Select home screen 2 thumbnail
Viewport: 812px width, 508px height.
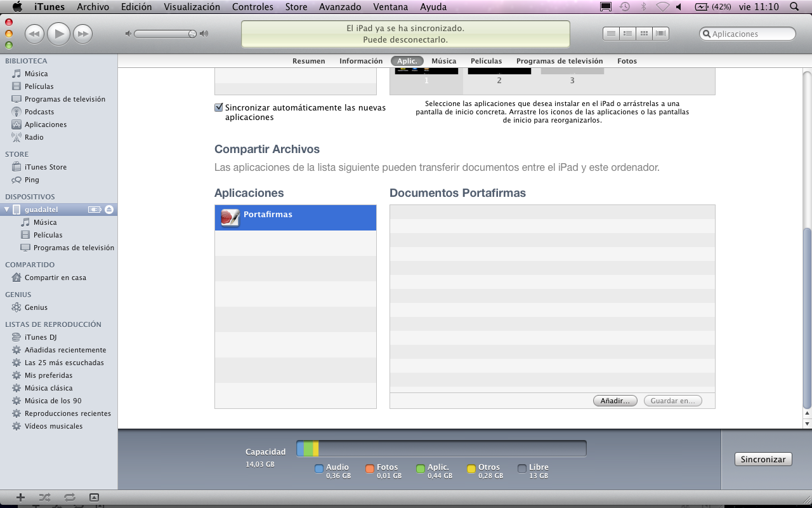coord(499,76)
